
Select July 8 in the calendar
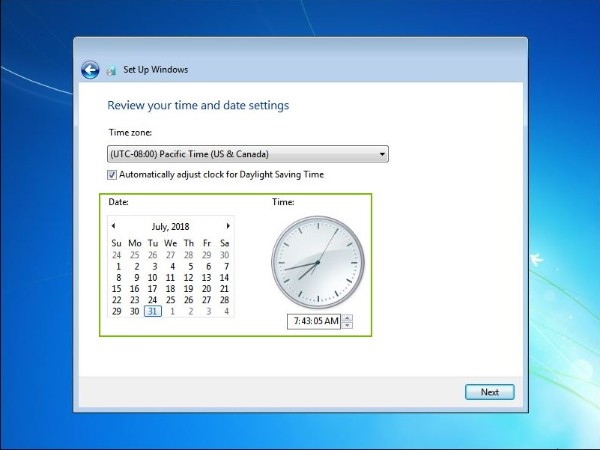118,277
